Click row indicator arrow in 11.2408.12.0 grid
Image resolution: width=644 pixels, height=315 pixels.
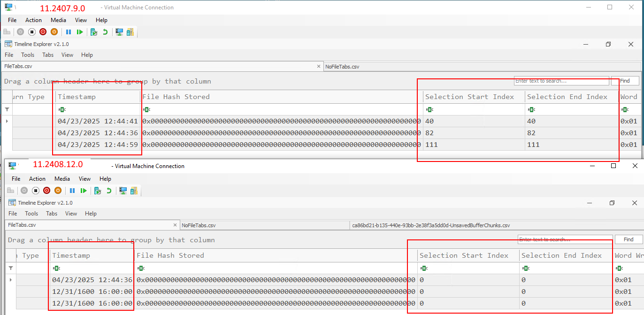coord(10,280)
